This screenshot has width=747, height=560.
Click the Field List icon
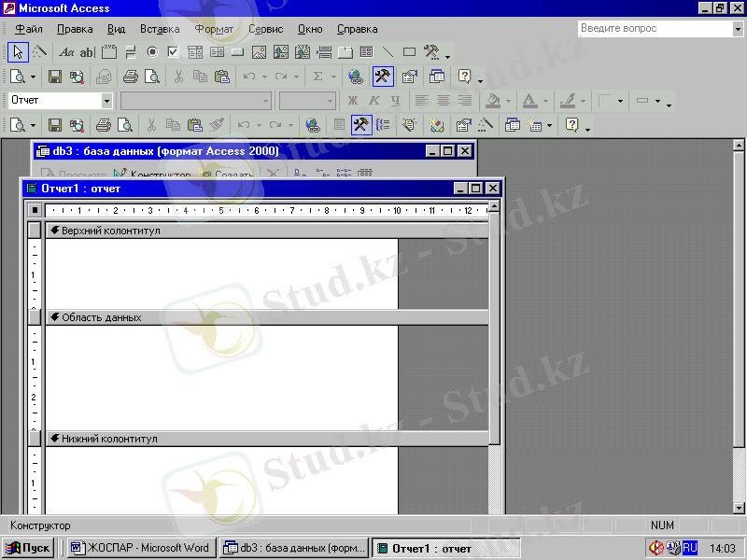click(x=340, y=124)
